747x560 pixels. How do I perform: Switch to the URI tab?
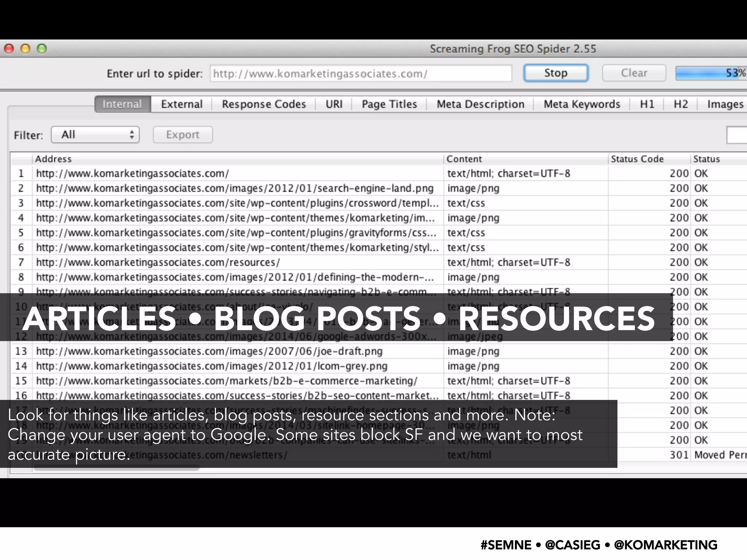pos(334,104)
